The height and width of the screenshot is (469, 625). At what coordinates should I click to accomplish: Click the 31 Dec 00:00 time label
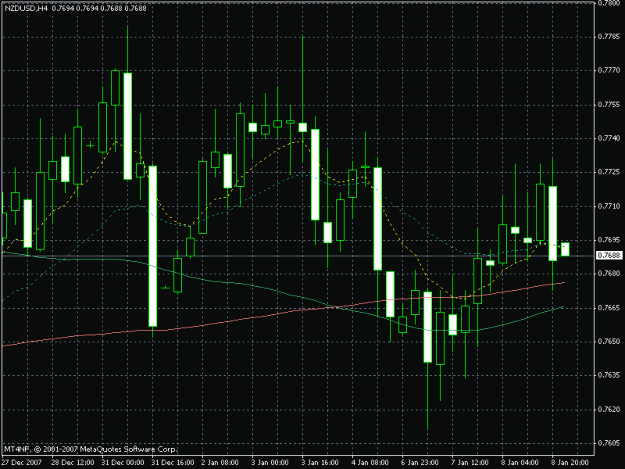123,462
